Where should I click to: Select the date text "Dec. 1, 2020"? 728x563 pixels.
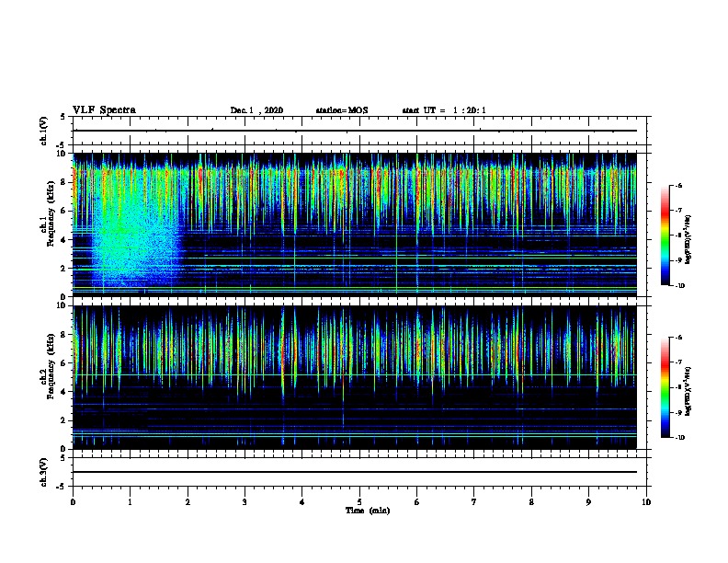256,110
